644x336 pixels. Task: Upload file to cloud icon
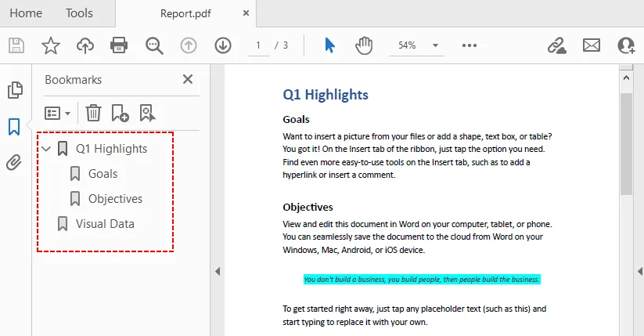pos(85,45)
